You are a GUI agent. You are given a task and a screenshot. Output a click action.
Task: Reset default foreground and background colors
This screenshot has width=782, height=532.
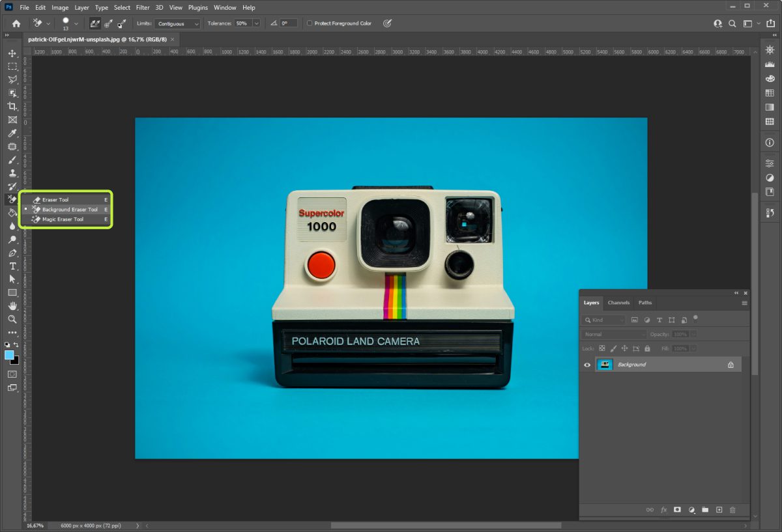[x=7, y=344]
